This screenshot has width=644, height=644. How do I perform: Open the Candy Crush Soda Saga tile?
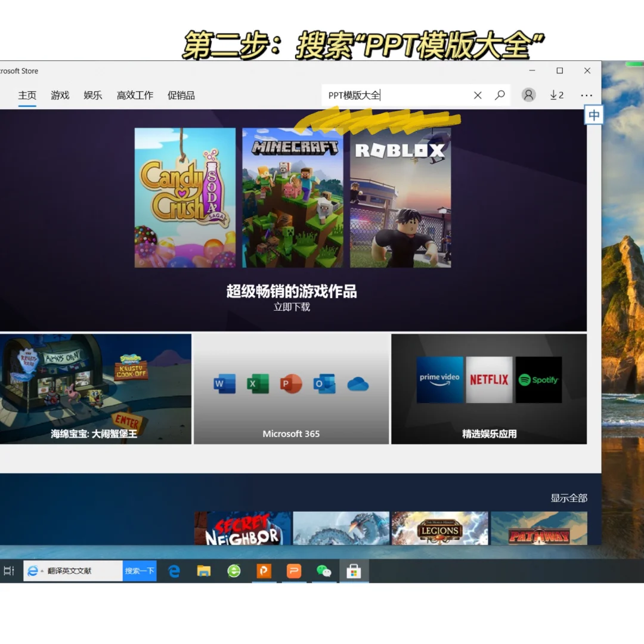pos(185,197)
